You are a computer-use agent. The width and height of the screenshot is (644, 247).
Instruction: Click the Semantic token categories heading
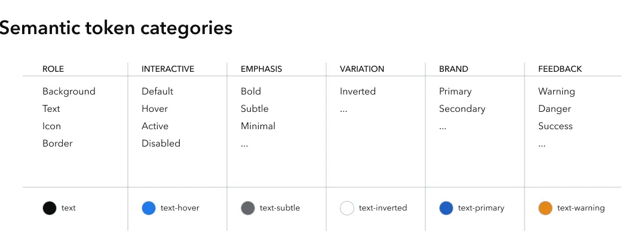pyautogui.click(x=116, y=28)
